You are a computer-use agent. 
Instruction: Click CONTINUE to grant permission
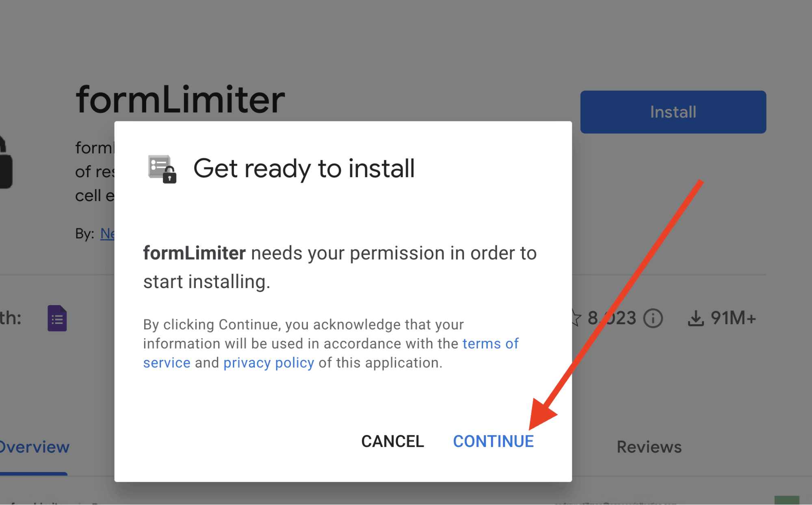(493, 441)
